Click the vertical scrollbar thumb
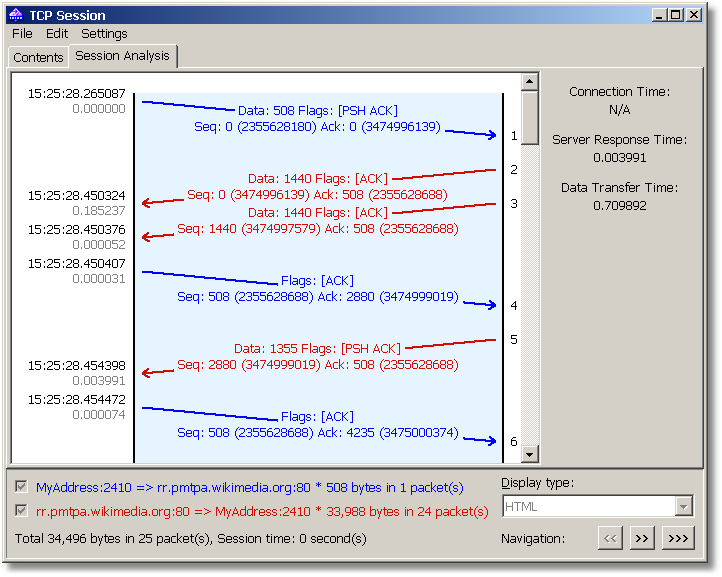 pyautogui.click(x=530, y=117)
